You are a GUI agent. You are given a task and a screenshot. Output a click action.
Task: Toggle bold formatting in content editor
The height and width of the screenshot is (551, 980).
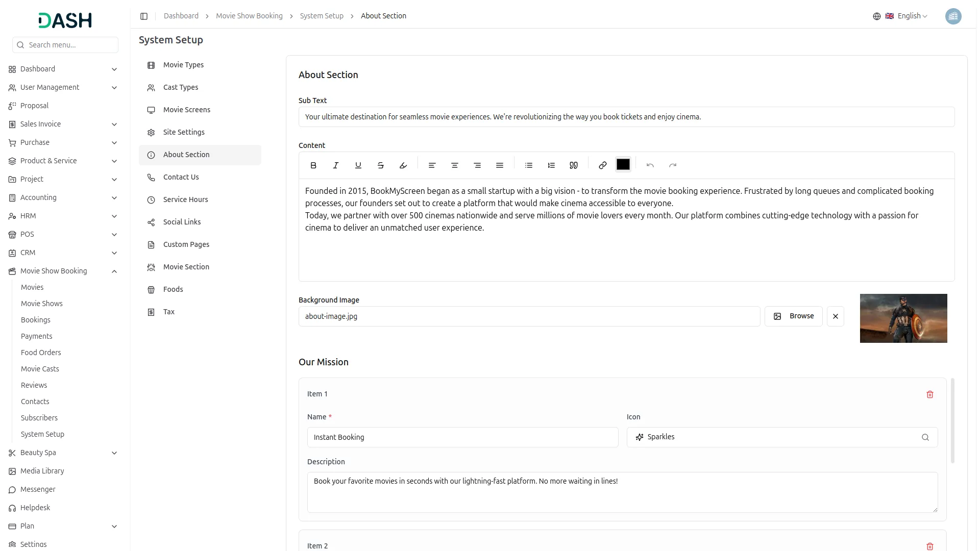click(313, 165)
